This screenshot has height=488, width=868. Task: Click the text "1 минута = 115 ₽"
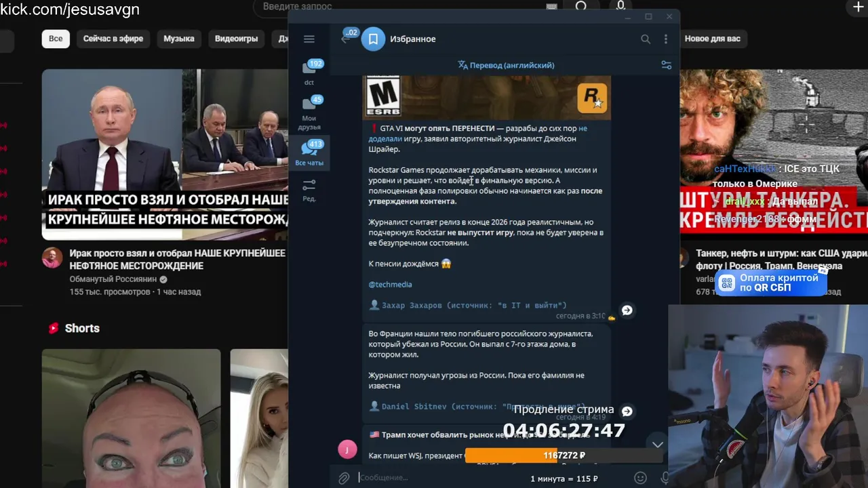point(564,479)
